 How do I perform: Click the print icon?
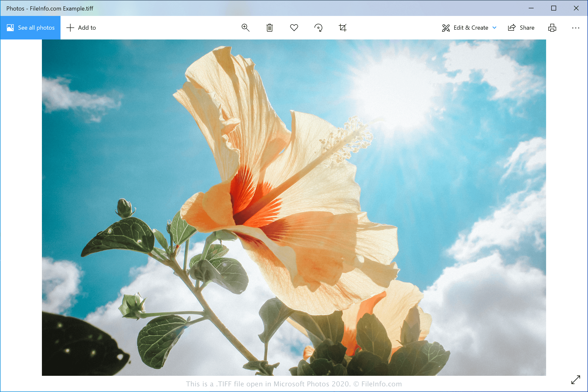tap(552, 27)
